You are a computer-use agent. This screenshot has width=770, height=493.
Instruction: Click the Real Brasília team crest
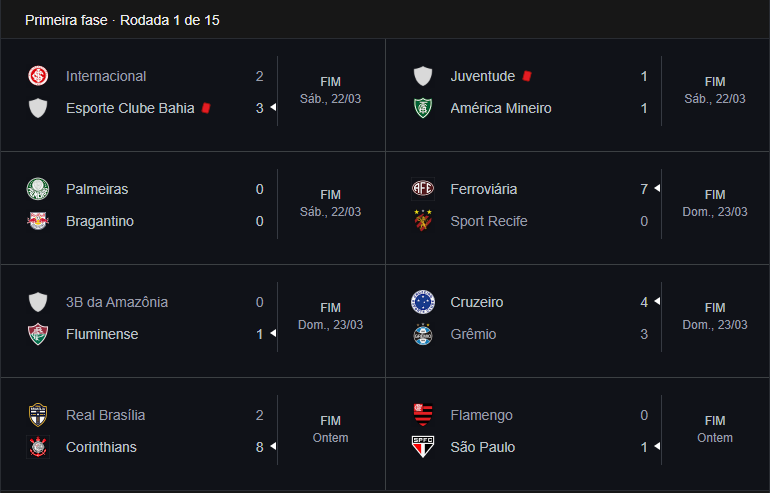tap(38, 415)
